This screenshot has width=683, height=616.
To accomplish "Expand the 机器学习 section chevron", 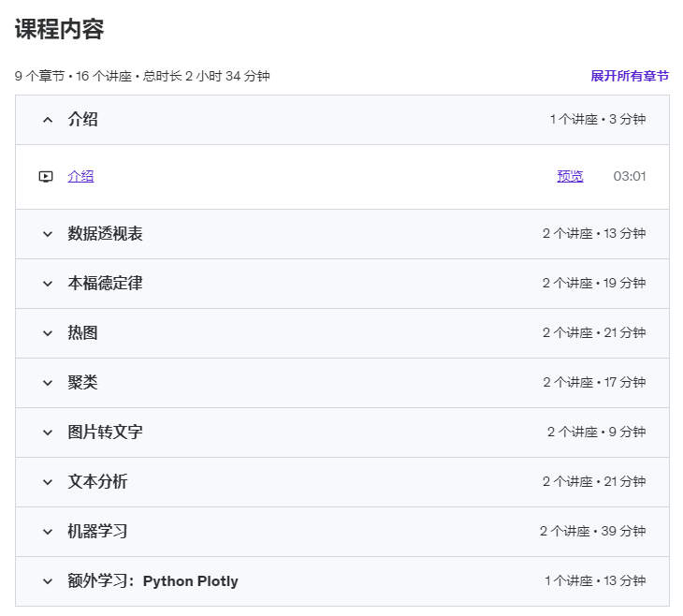I will point(48,532).
